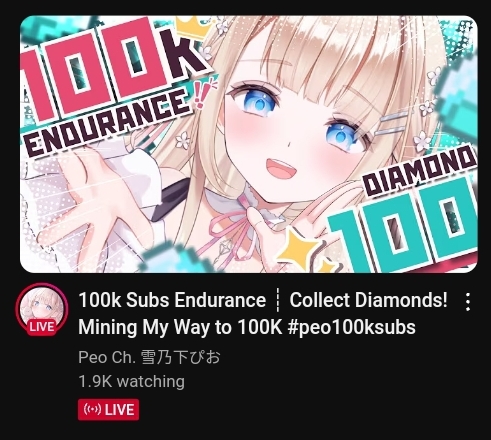Click 'Mining My Way to 100K' title line
This screenshot has width=491, height=440.
click(180, 327)
